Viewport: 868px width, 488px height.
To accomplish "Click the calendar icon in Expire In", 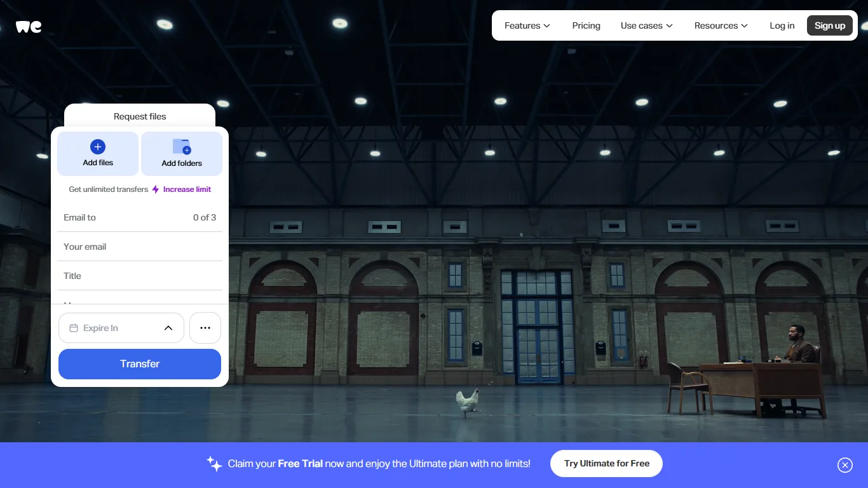I will (74, 328).
